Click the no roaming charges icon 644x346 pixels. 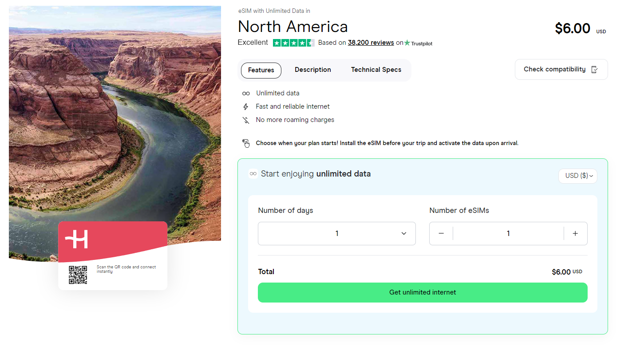pyautogui.click(x=246, y=120)
